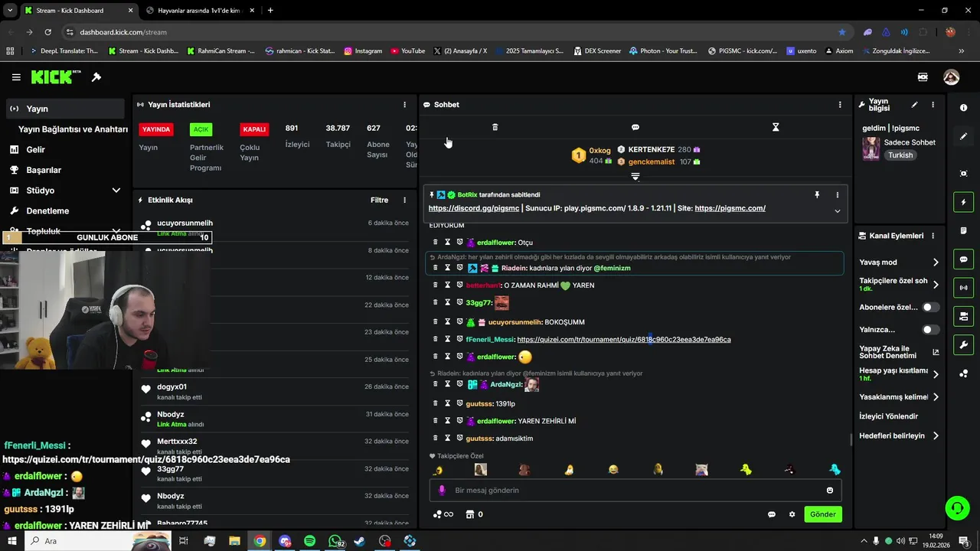
Task: Open emoji picker in message box
Action: [830, 491]
